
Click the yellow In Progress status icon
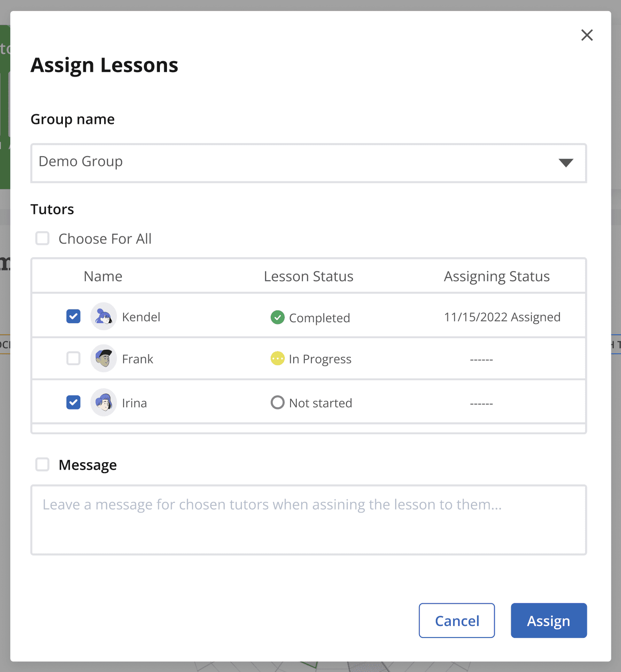click(277, 358)
